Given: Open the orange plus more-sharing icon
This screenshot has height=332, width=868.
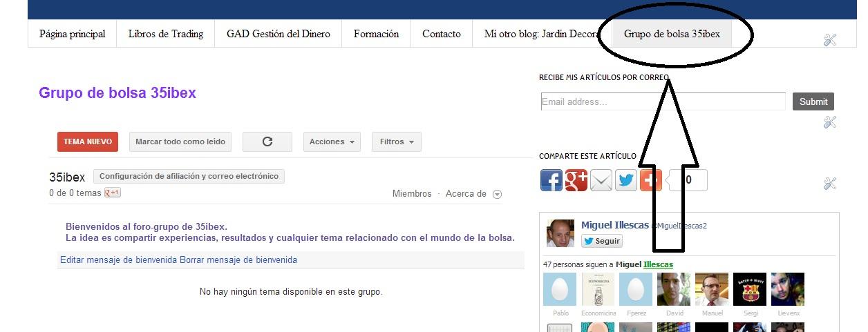Looking at the screenshot, I should coord(650,180).
